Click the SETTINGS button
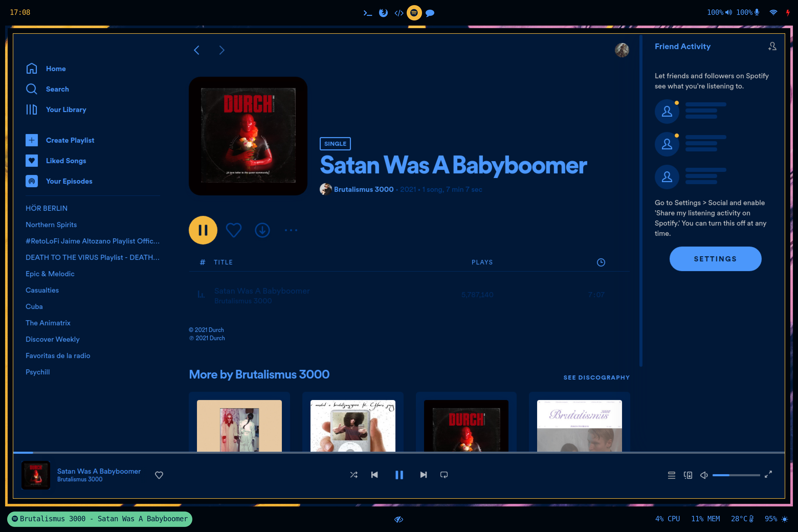This screenshot has height=532, width=798. click(x=715, y=259)
